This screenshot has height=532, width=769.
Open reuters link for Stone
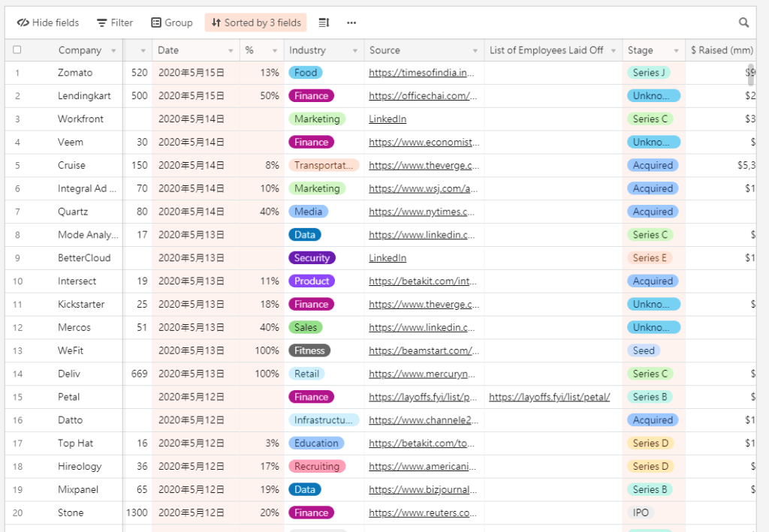coord(422,512)
